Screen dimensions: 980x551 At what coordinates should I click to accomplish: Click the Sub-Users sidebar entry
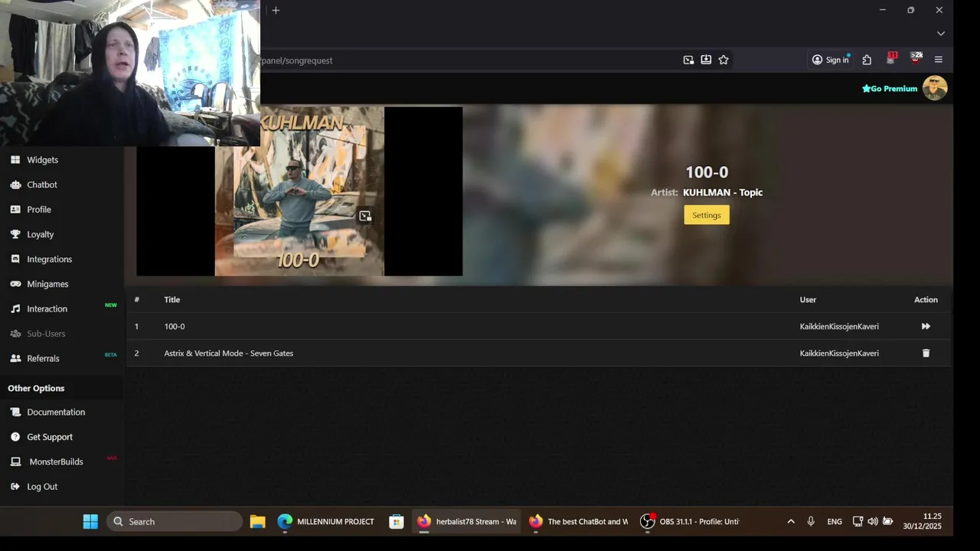point(46,334)
